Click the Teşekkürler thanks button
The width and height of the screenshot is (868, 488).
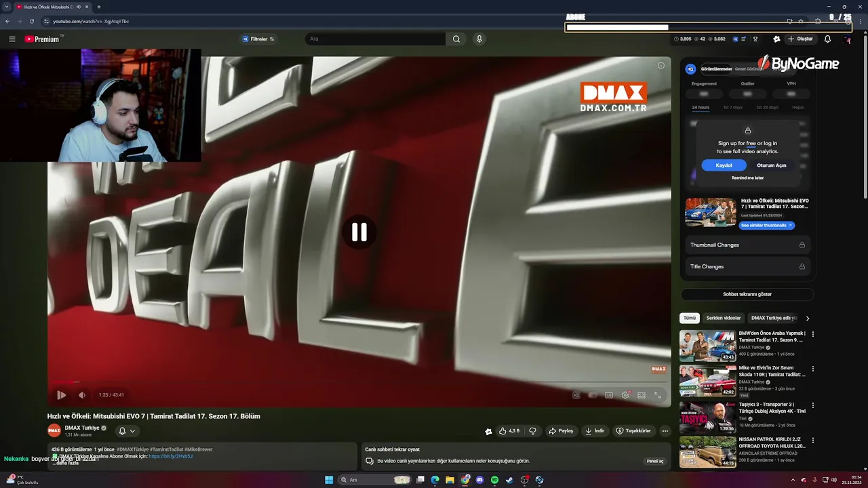pyautogui.click(x=633, y=431)
